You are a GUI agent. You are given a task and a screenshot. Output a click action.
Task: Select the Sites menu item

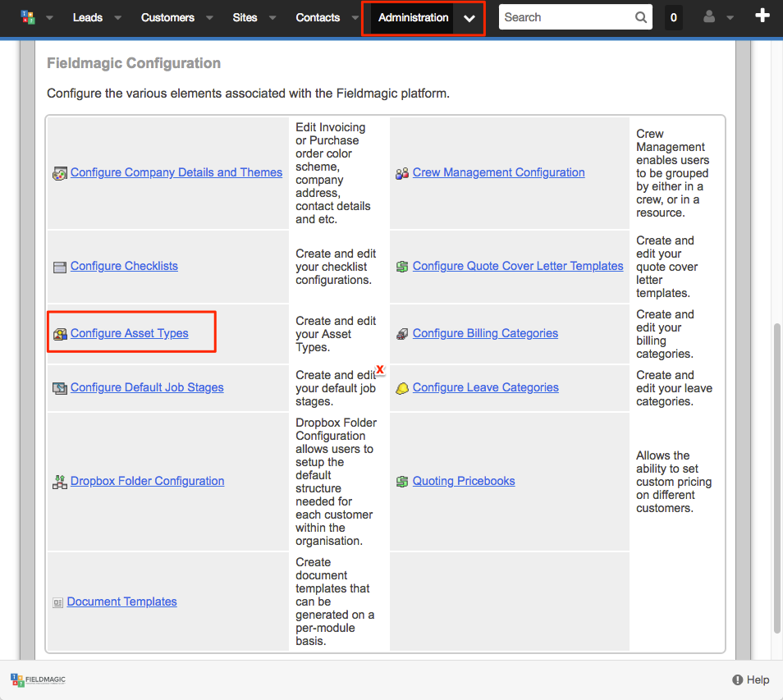click(x=245, y=17)
